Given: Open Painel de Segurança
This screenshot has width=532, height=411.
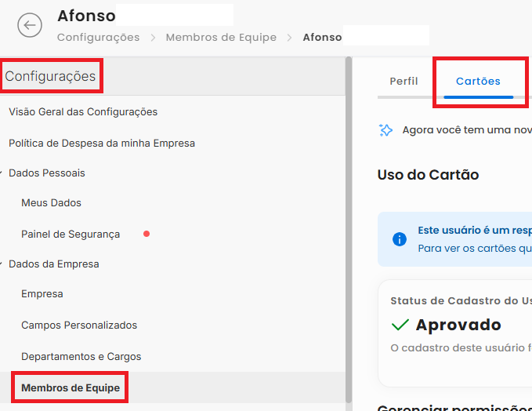Looking at the screenshot, I should [x=71, y=235].
